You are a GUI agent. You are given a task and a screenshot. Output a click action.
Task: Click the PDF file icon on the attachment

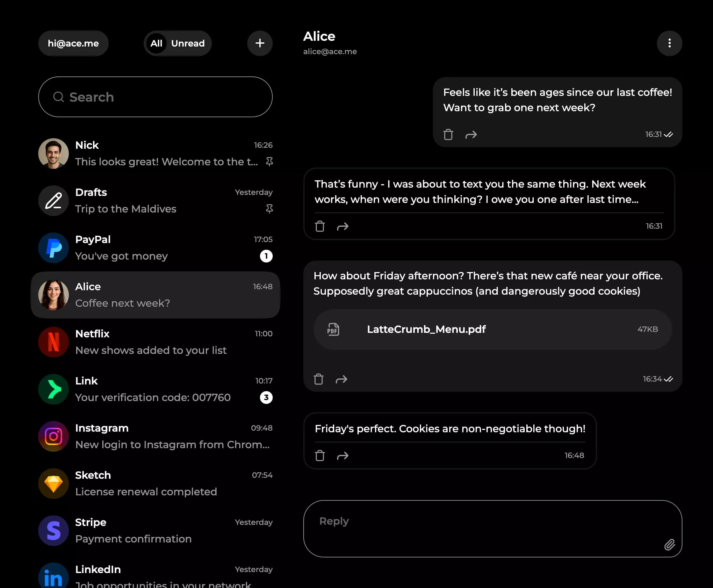pos(333,329)
